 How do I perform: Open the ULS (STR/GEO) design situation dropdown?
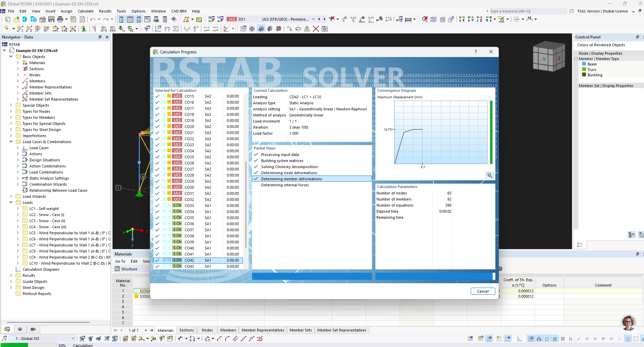[313, 19]
